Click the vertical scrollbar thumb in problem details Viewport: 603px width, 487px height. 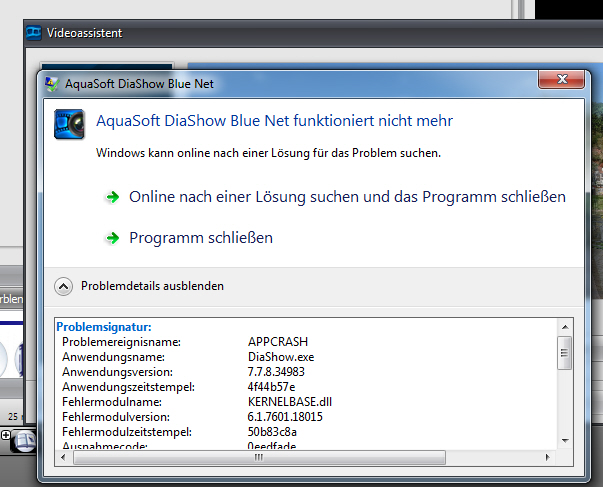pos(564,352)
